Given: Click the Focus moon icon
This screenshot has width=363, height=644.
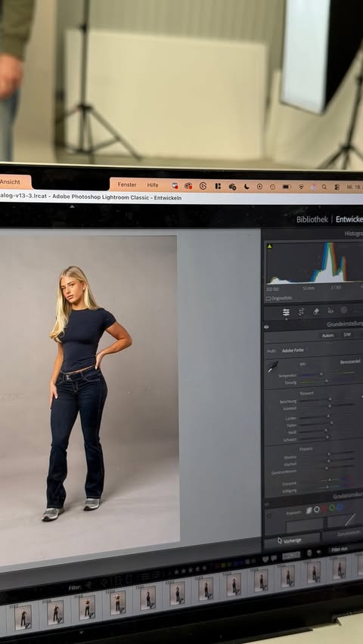Looking at the screenshot, I should [247, 187].
